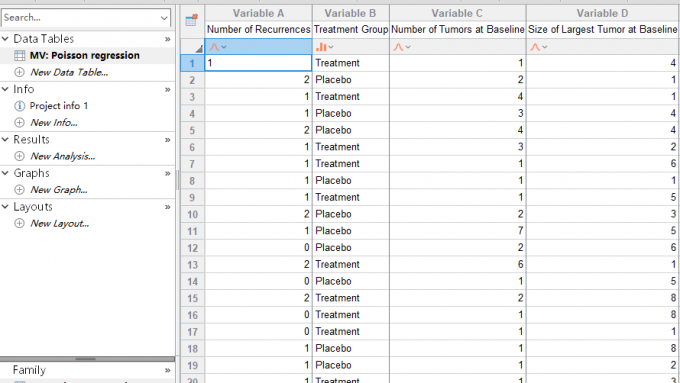This screenshot has width=680, height=383.
Task: Click the Number of Recurrences title cell
Action: point(258,29)
